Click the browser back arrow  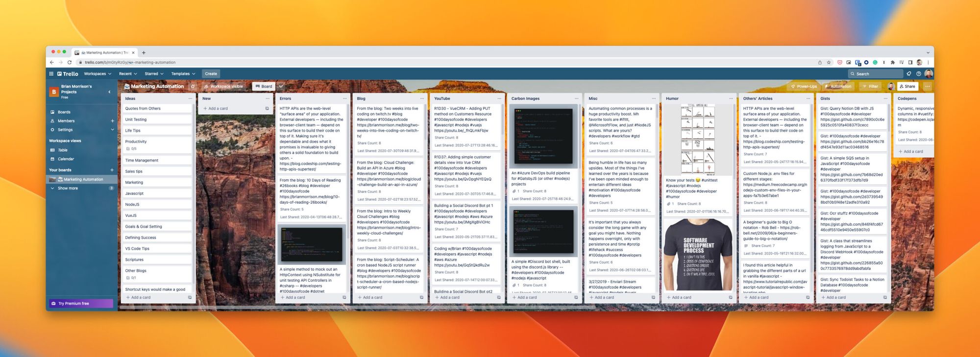click(x=52, y=62)
